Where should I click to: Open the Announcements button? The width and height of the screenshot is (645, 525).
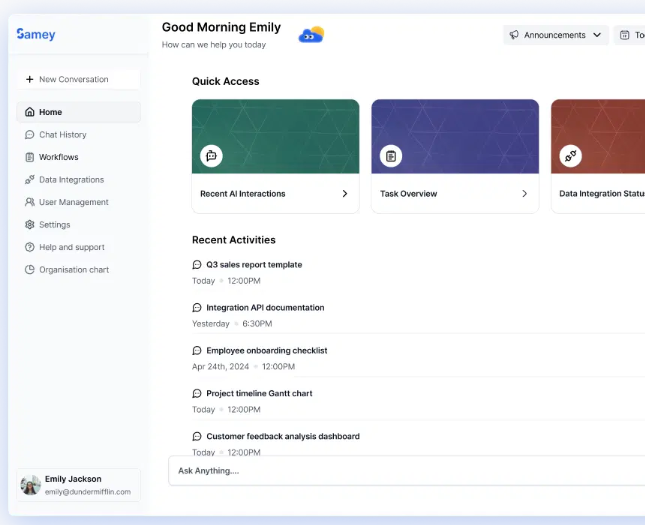click(556, 35)
